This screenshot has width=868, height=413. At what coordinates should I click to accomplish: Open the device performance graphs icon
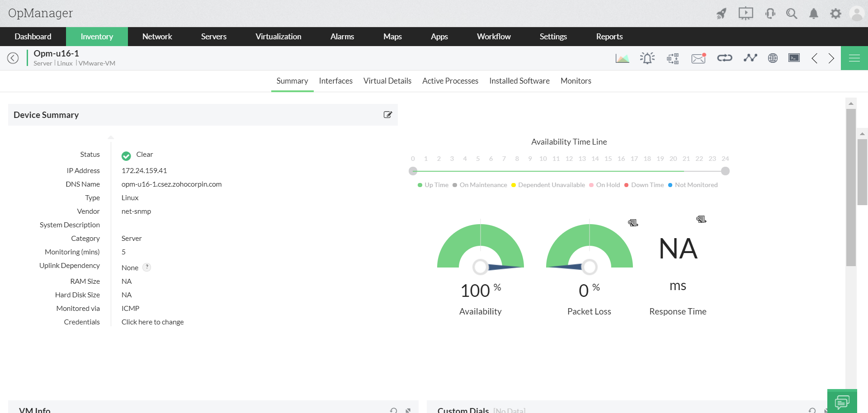pos(622,58)
